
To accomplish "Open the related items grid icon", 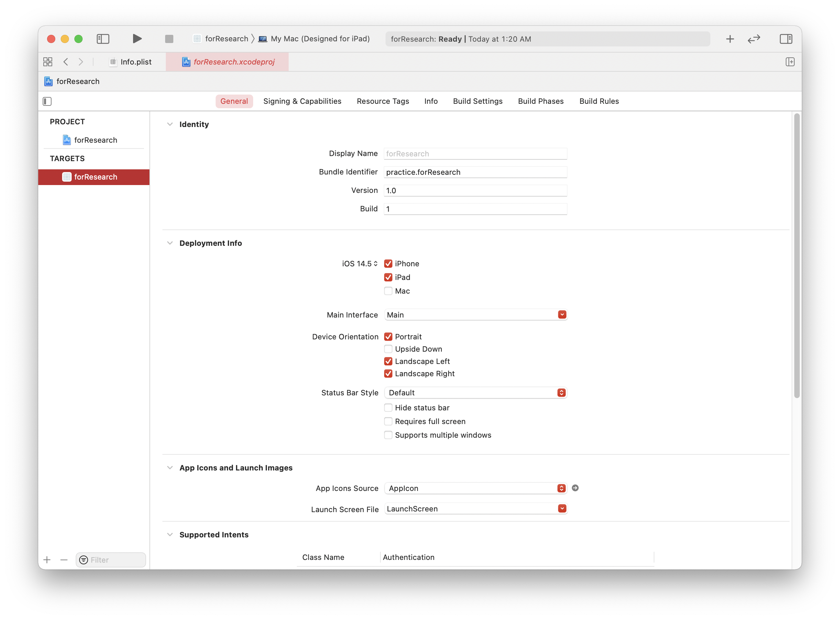I will 48,62.
